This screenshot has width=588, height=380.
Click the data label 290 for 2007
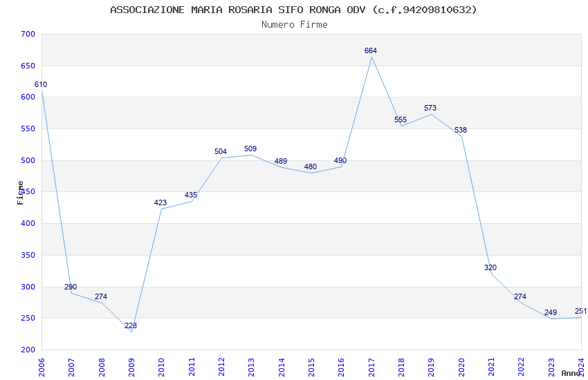click(x=71, y=287)
